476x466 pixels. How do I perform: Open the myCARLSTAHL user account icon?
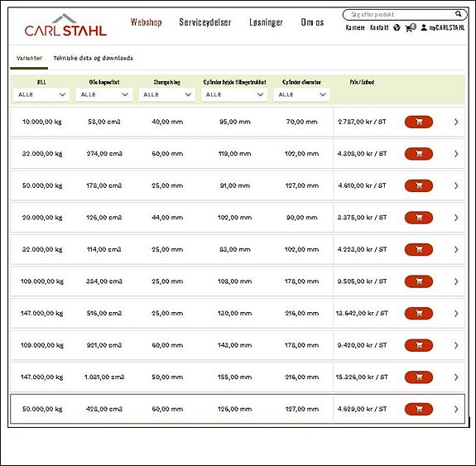[424, 27]
